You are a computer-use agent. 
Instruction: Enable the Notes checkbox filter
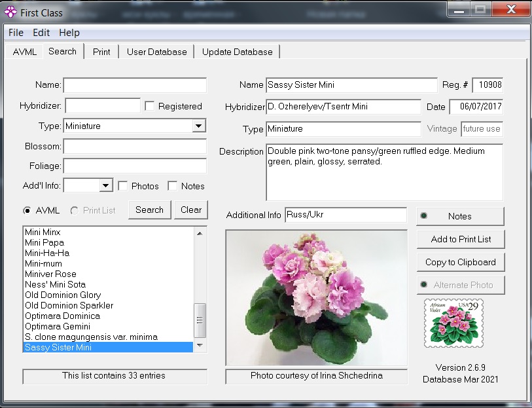(x=173, y=186)
